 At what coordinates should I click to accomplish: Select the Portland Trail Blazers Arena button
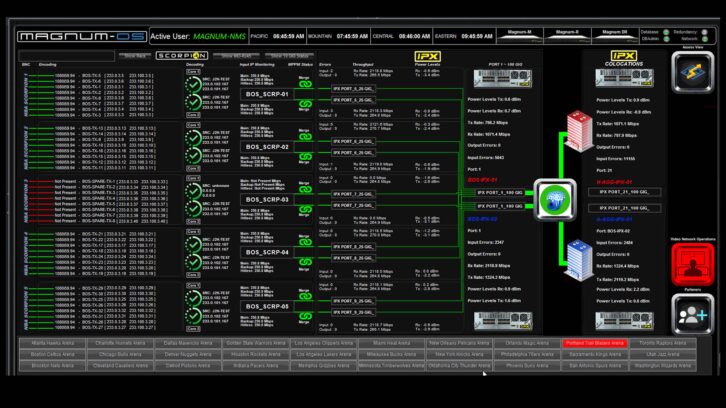tap(596, 343)
